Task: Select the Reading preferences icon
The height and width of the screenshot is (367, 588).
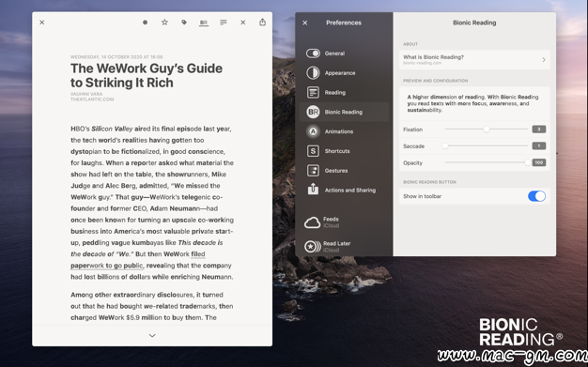Action: 313,92
